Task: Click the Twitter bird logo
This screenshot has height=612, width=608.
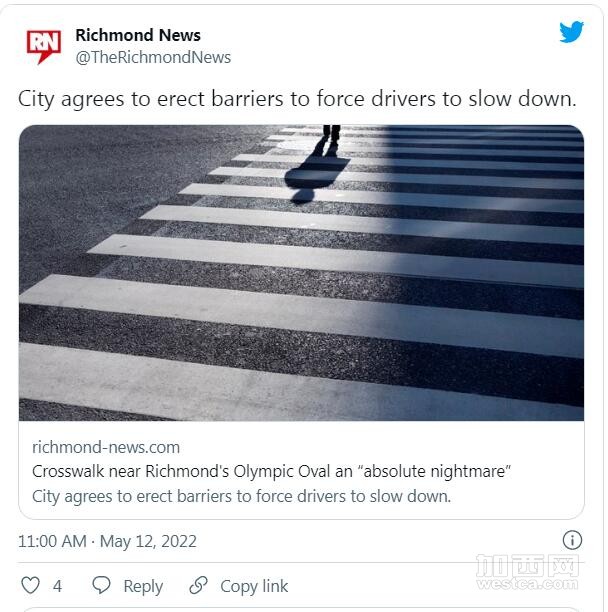Action: tap(571, 32)
